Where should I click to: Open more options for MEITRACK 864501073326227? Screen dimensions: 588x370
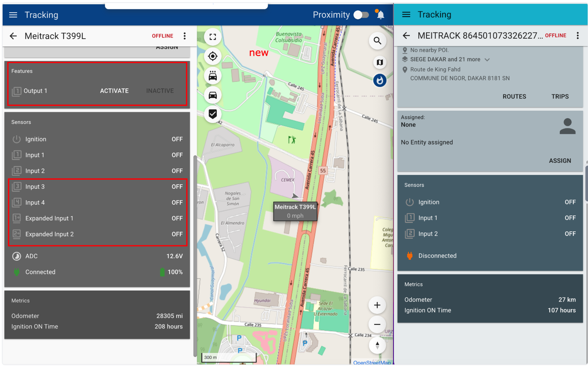[x=578, y=36]
